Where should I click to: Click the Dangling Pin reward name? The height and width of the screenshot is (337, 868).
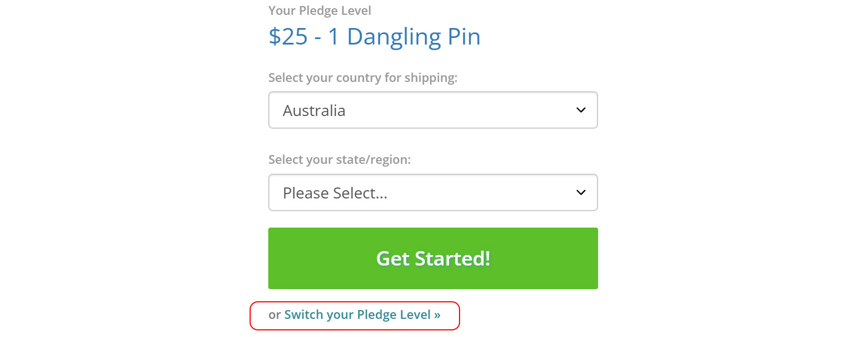(413, 37)
